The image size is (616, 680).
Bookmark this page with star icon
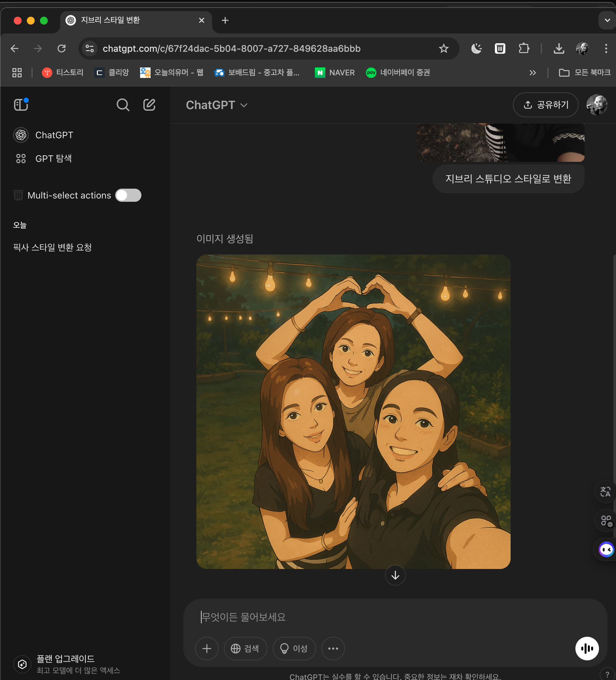[444, 48]
